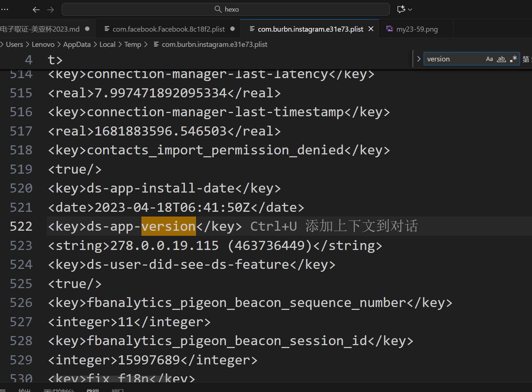This screenshot has height=392, width=532.
Task: Open the three-dots application menu
Action: coord(4,9)
